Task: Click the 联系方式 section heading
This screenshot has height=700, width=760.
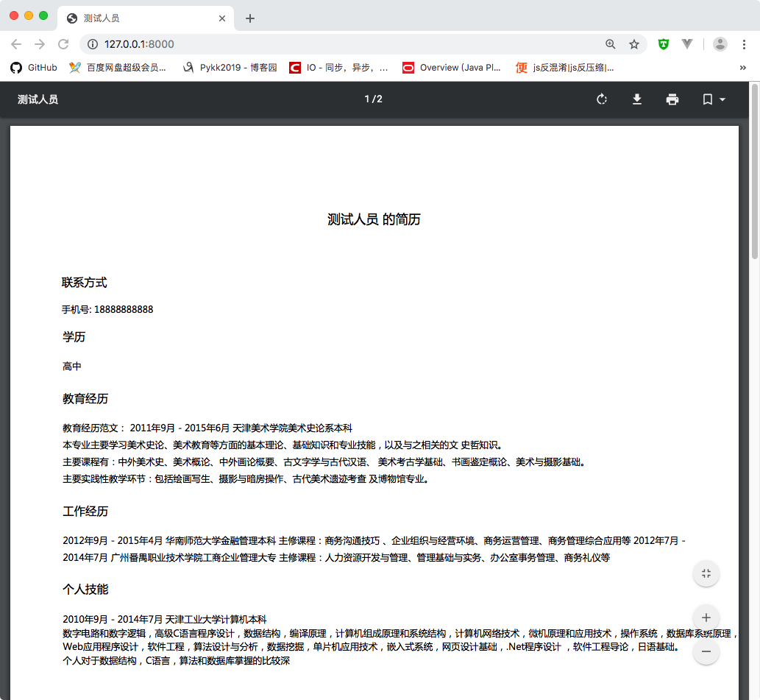Action: pyautogui.click(x=85, y=282)
